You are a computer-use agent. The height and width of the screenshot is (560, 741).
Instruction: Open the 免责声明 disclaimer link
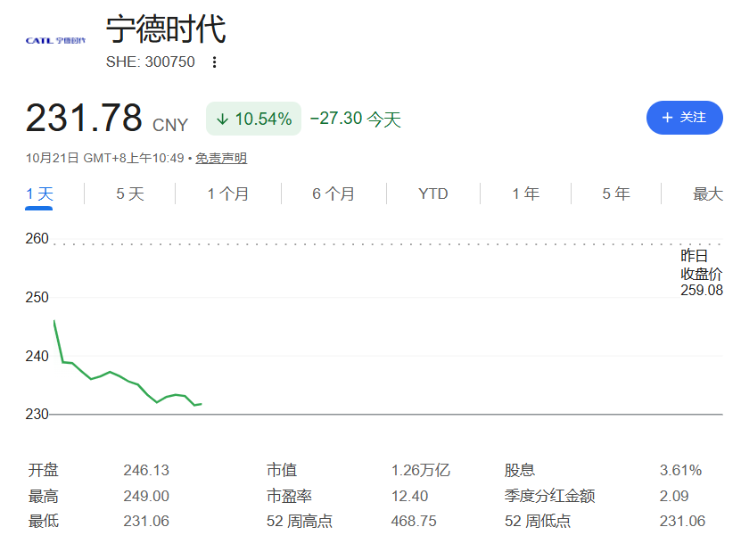(x=221, y=158)
